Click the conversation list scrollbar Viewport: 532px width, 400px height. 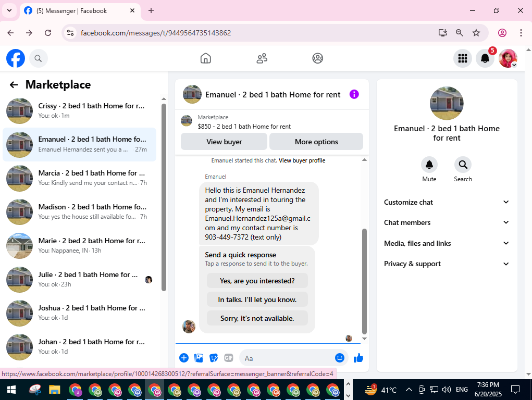coord(164,197)
